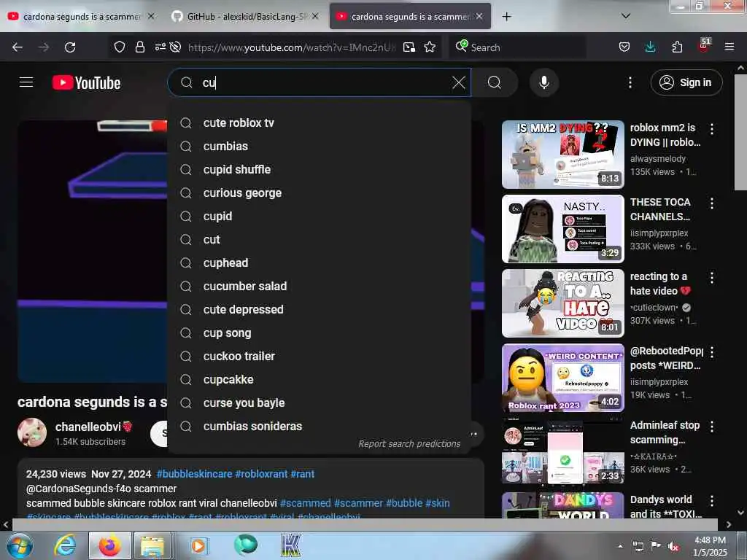Open YouTube settings three-dot menu
Viewport: 747px width, 560px height.
click(630, 83)
